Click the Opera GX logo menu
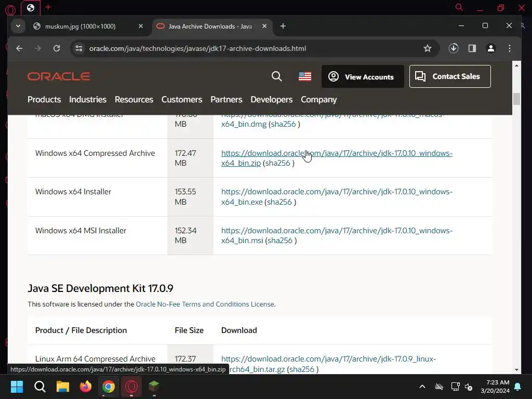 (x=10, y=9)
